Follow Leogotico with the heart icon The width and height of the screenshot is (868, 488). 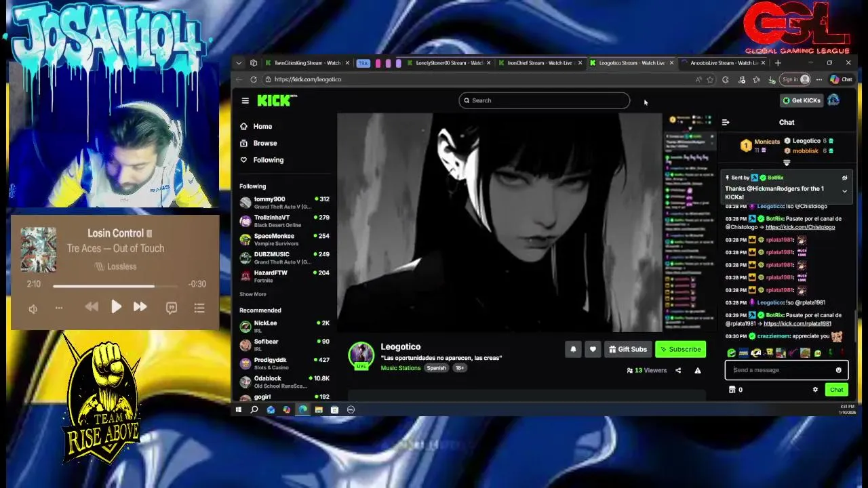click(593, 349)
